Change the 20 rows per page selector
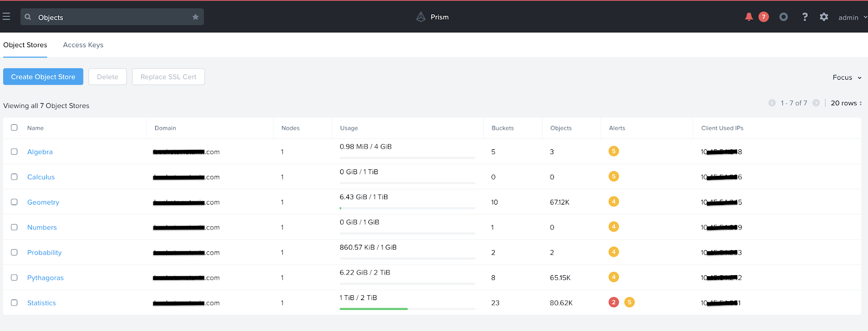Screen dimensions: 868x331 click(846, 103)
